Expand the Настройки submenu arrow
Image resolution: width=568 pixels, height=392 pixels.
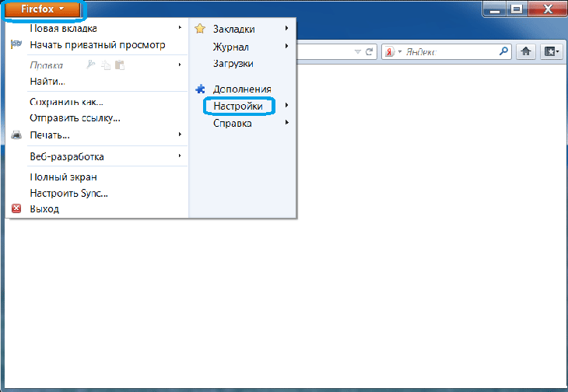point(287,105)
